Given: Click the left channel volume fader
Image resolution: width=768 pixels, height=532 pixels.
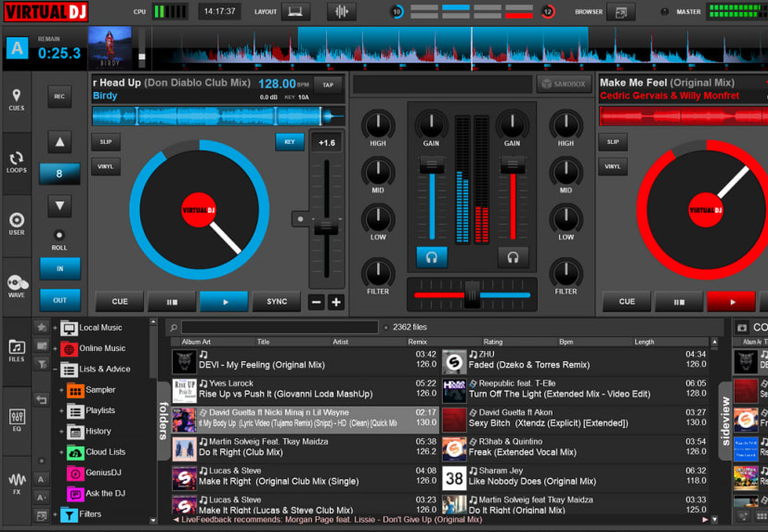Looking at the screenshot, I should click(432, 165).
